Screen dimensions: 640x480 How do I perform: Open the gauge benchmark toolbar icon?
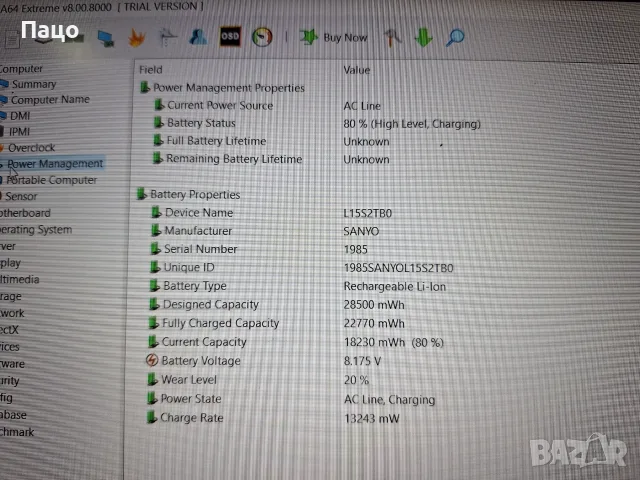262,38
